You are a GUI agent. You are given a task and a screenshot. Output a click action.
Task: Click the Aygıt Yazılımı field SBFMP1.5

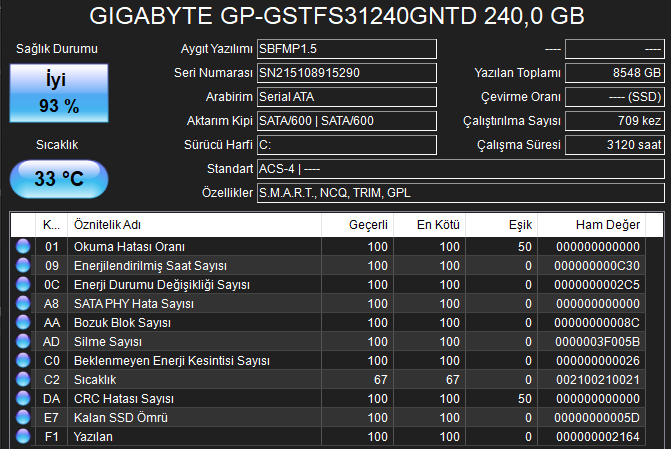click(x=347, y=49)
